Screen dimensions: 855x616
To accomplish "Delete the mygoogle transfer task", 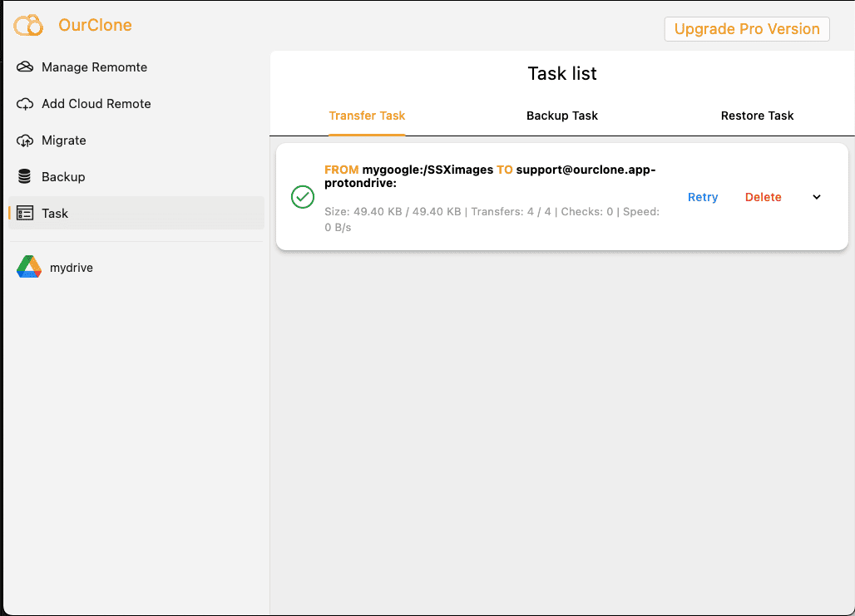I will coord(763,197).
